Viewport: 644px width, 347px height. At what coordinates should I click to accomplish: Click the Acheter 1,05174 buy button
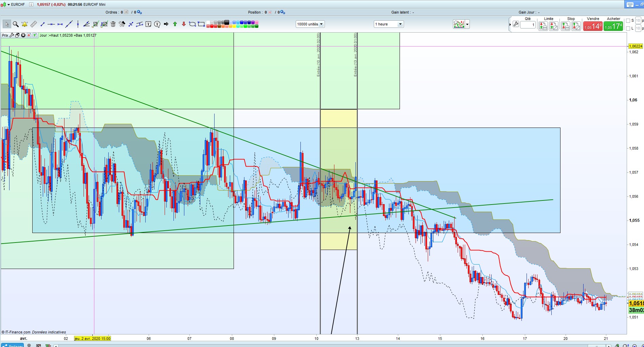[613, 26]
